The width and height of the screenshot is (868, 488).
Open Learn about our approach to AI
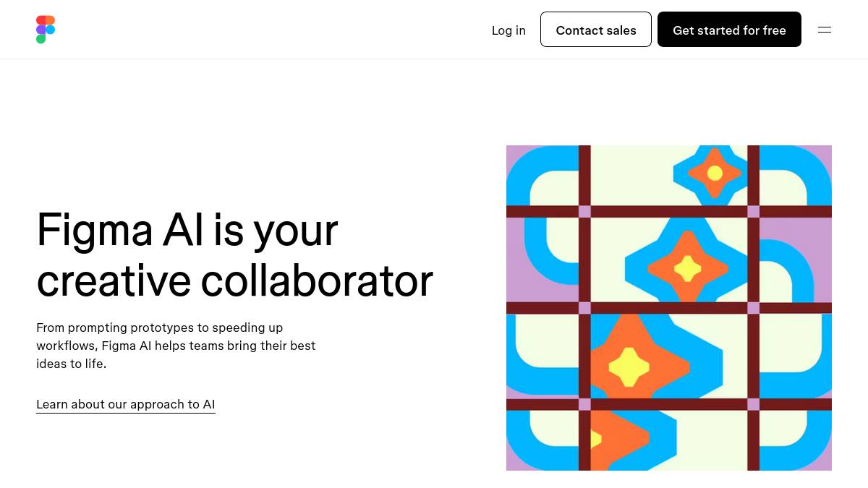[126, 404]
